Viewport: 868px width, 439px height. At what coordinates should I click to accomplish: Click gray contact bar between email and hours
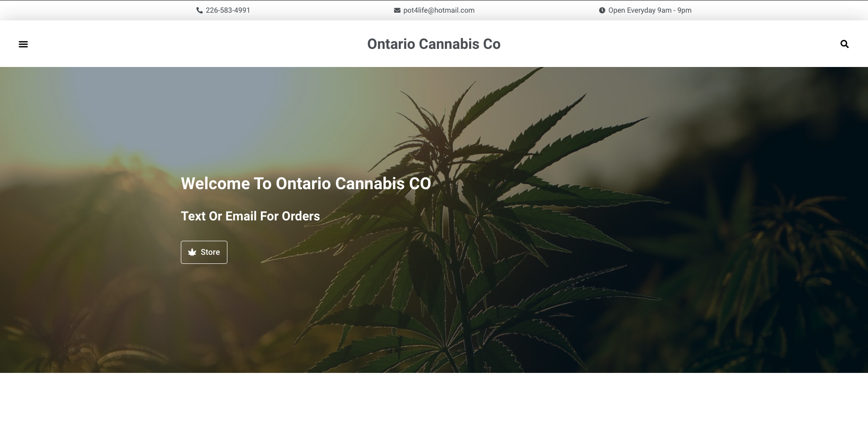pyautogui.click(x=537, y=10)
